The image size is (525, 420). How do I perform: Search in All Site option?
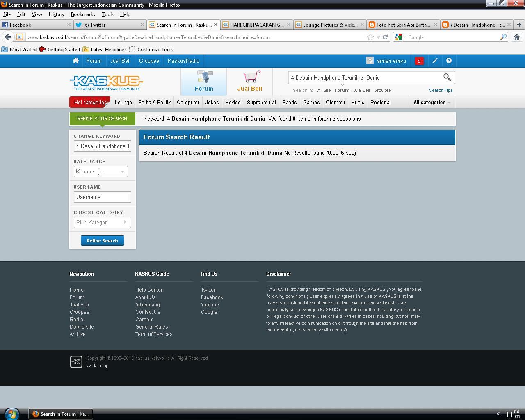(324, 90)
